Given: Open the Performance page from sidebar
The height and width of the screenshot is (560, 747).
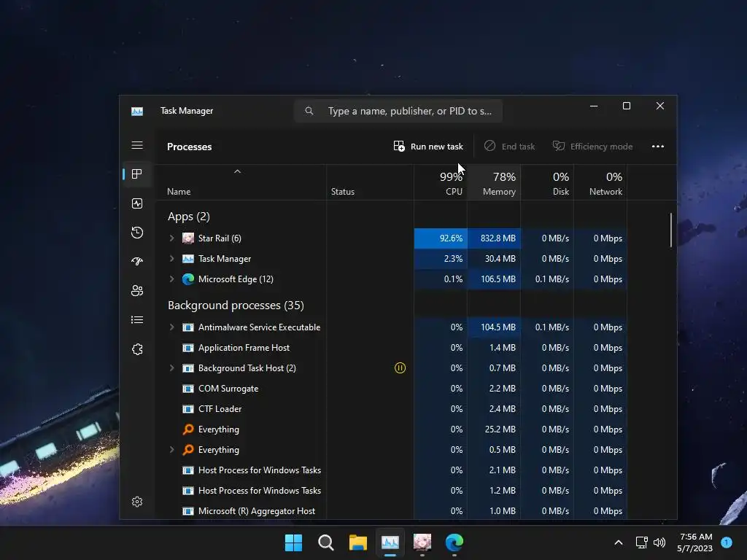Looking at the screenshot, I should click(x=137, y=204).
